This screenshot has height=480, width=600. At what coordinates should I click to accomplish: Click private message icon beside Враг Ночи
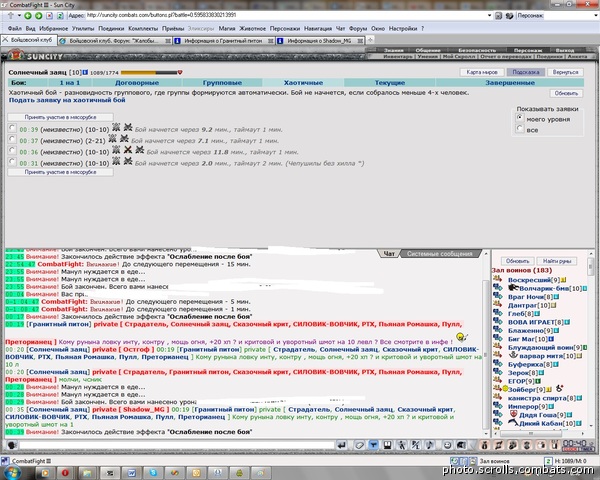497,296
